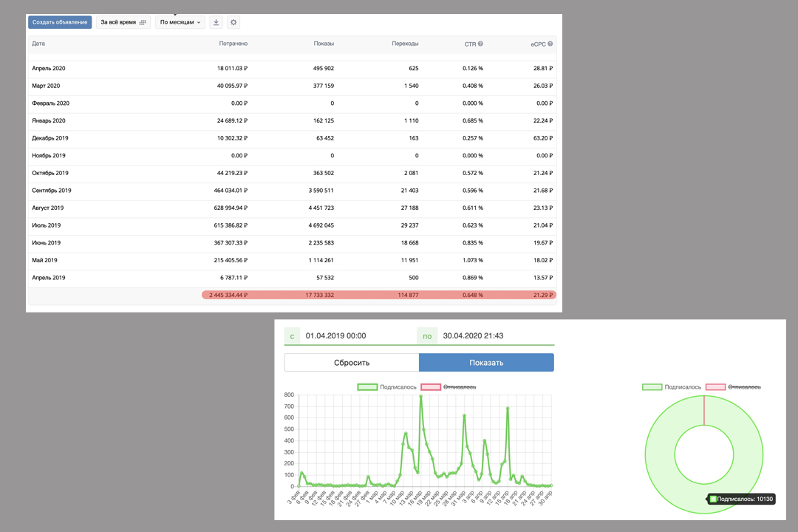Click the CTR help question icon
The width and height of the screenshot is (798, 532).
(x=480, y=44)
